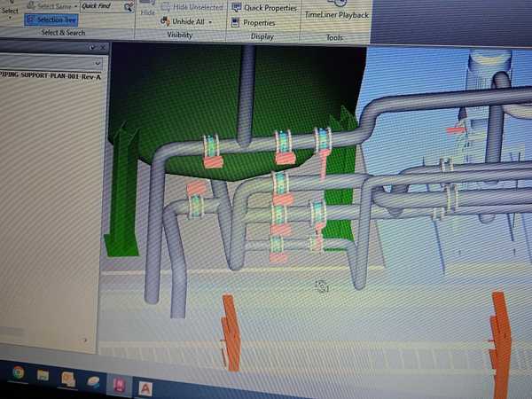
Task: Open File Explorer from the taskbar
Action: [43, 375]
